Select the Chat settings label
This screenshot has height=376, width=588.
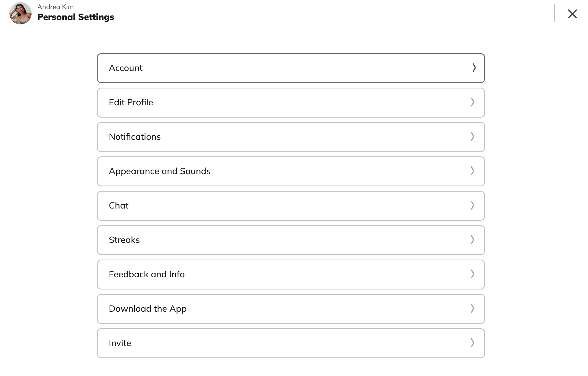[x=119, y=206]
